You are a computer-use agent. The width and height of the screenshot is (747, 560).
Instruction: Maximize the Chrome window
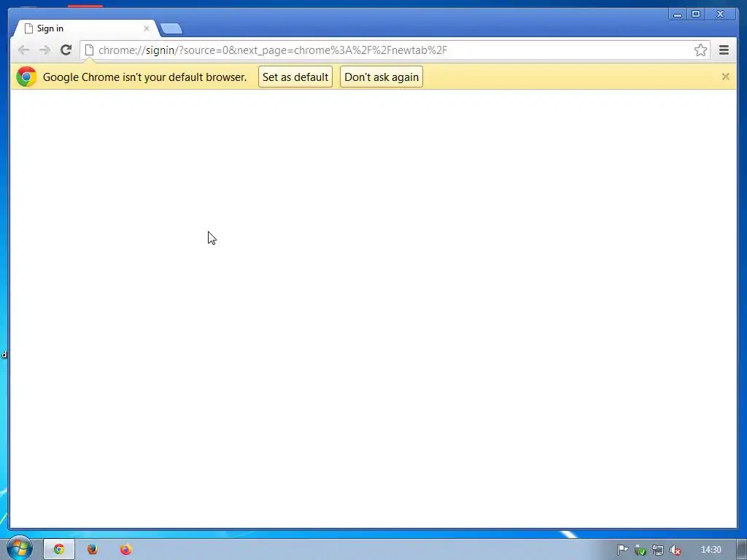tap(695, 15)
